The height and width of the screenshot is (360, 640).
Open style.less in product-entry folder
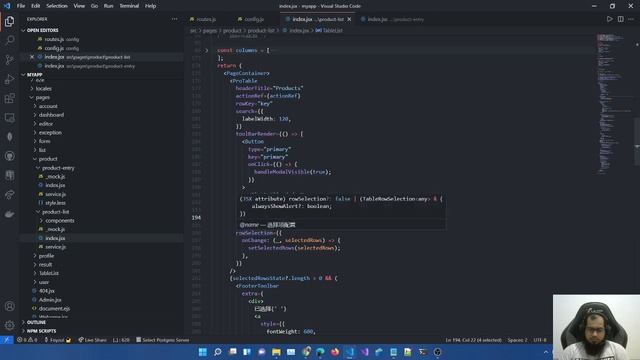pyautogui.click(x=55, y=203)
